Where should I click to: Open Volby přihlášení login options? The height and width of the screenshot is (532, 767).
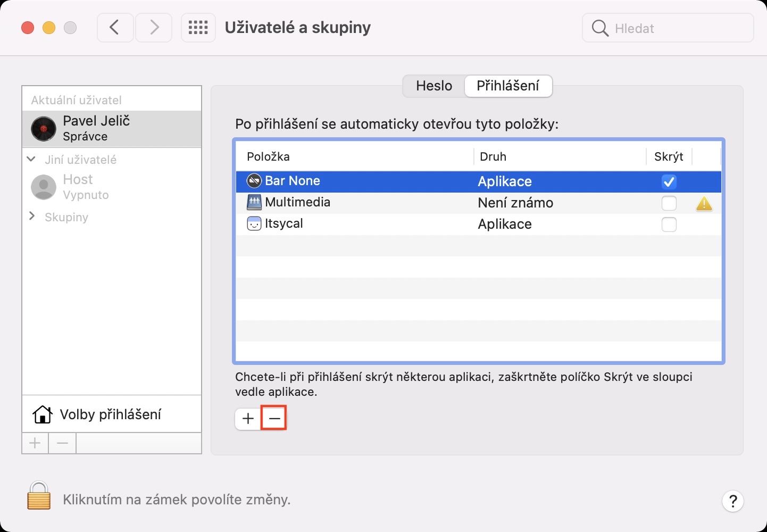point(111,414)
